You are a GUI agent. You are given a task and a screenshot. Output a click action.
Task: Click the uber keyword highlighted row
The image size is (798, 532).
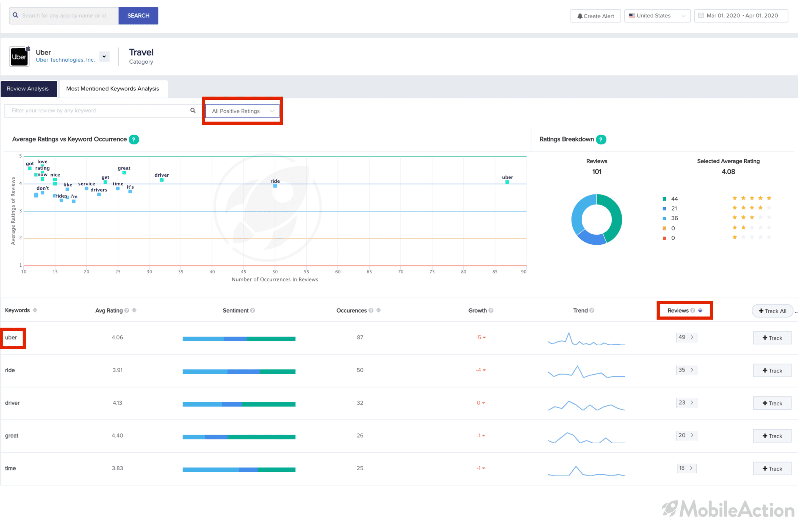pos(12,337)
